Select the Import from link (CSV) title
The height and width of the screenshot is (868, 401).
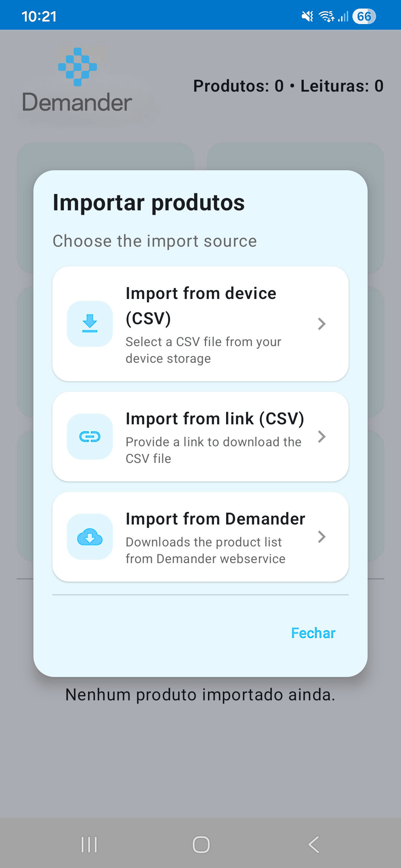215,419
